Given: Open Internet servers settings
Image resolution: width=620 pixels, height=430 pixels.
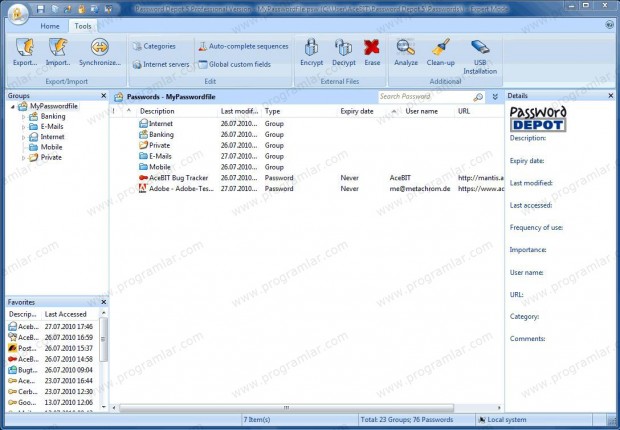Looking at the screenshot, I should click(161, 64).
